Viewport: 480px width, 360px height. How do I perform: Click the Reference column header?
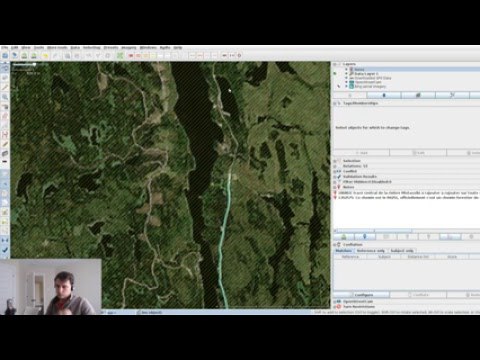point(350,257)
